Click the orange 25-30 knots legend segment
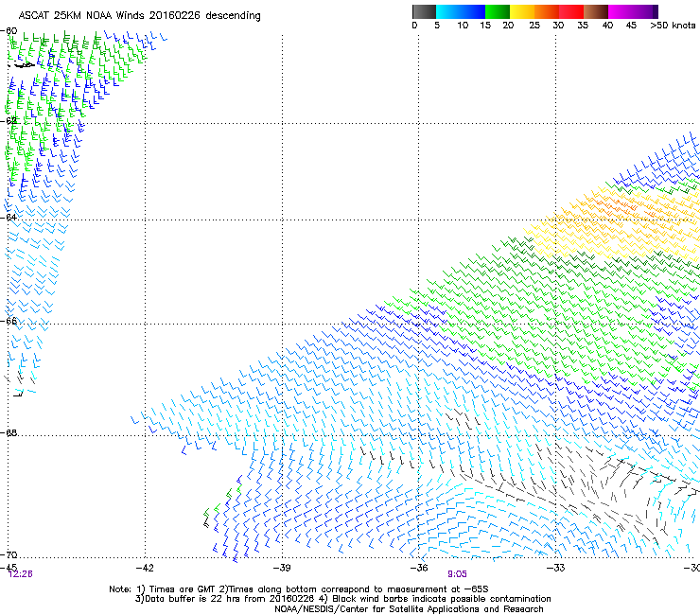 [547, 11]
